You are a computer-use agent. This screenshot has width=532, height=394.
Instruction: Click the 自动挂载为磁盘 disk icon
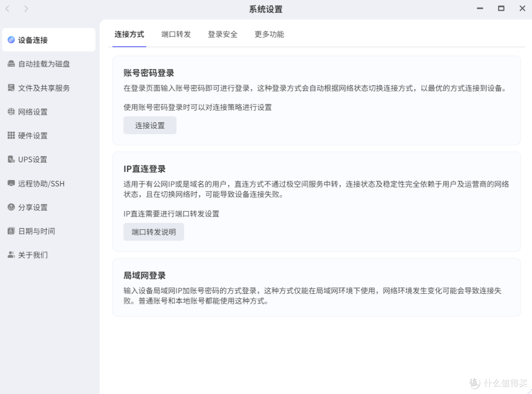[11, 64]
